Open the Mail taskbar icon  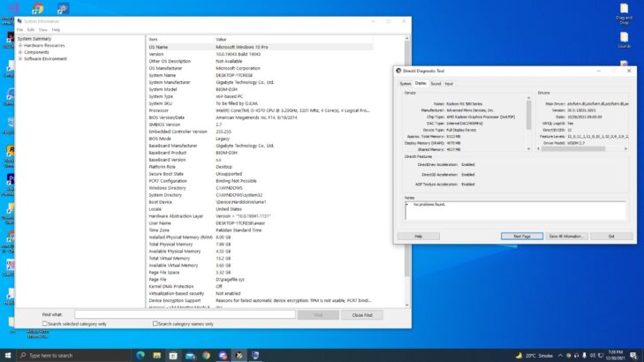click(190, 356)
